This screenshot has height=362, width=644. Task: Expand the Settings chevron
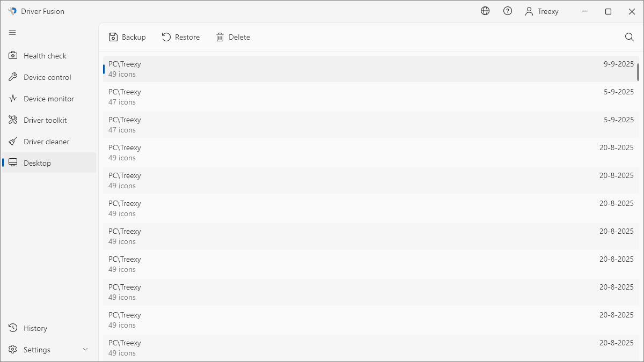(x=85, y=350)
